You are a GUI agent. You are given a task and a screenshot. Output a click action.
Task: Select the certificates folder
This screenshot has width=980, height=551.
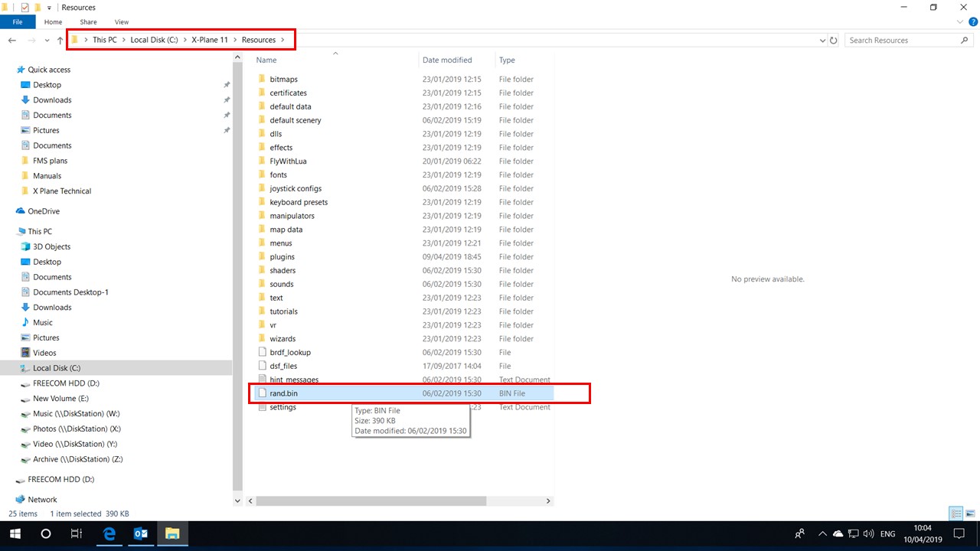pos(288,93)
